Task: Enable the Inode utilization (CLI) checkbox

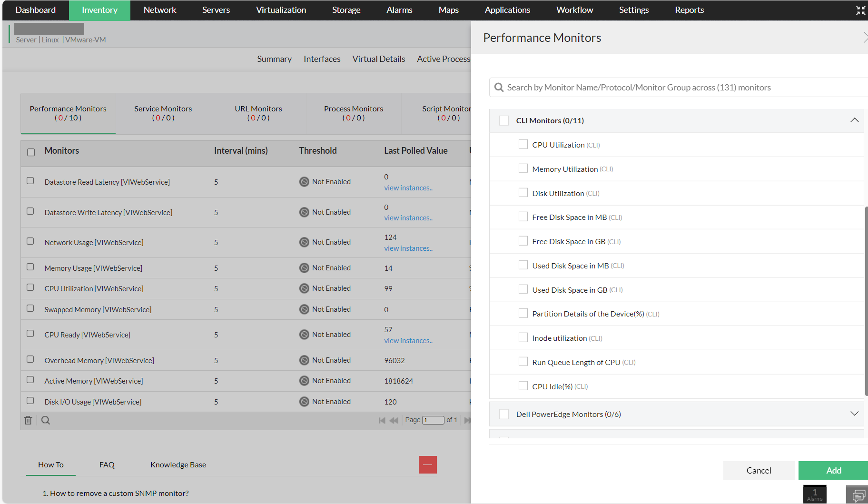Action: click(523, 337)
